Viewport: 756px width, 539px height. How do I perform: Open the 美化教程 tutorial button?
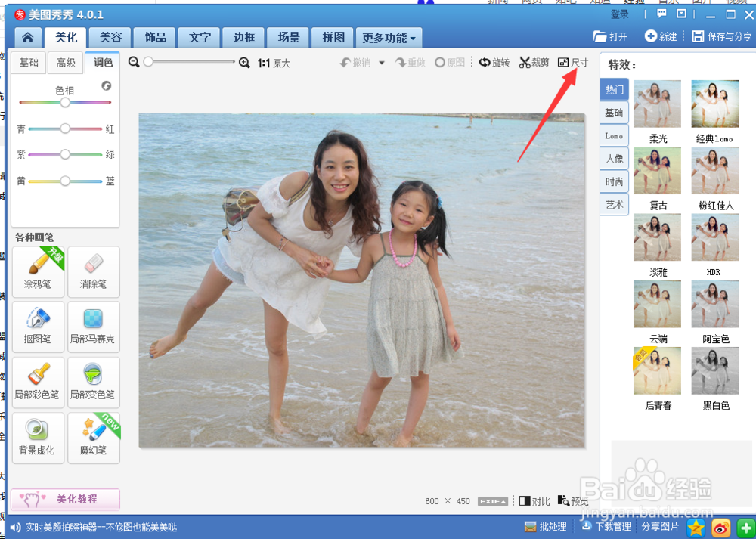pos(65,499)
